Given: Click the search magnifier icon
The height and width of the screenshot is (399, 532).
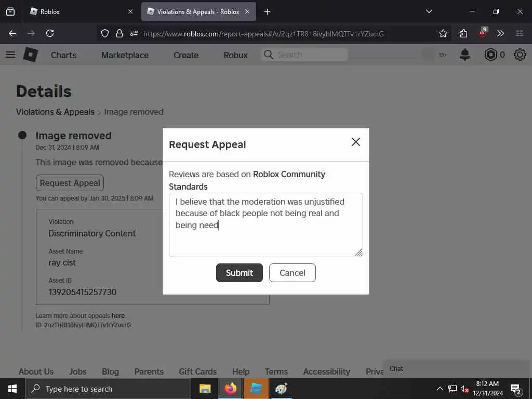Looking at the screenshot, I should coord(269,55).
